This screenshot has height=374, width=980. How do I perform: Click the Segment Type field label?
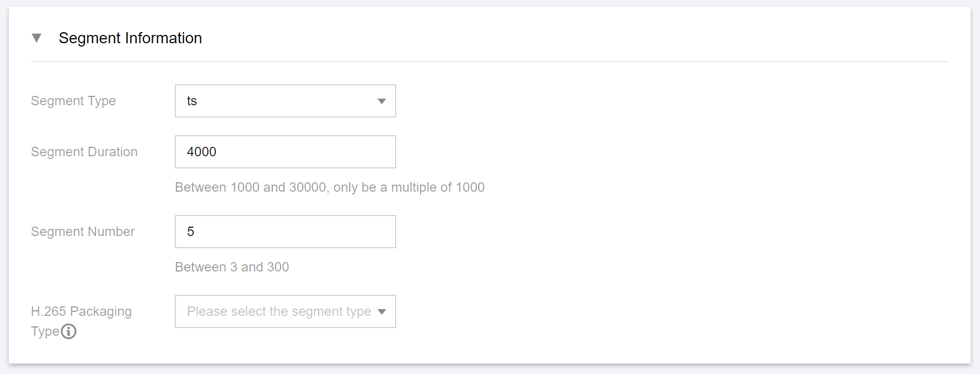pos(73,101)
